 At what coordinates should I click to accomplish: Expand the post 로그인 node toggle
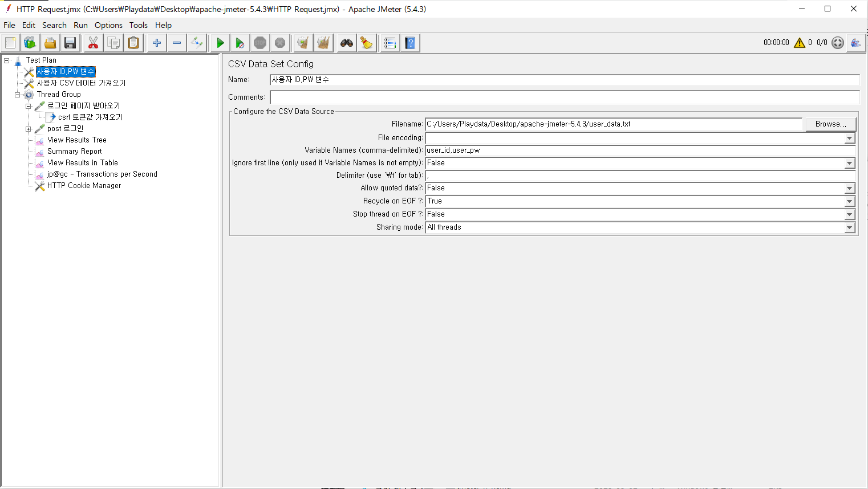(28, 129)
